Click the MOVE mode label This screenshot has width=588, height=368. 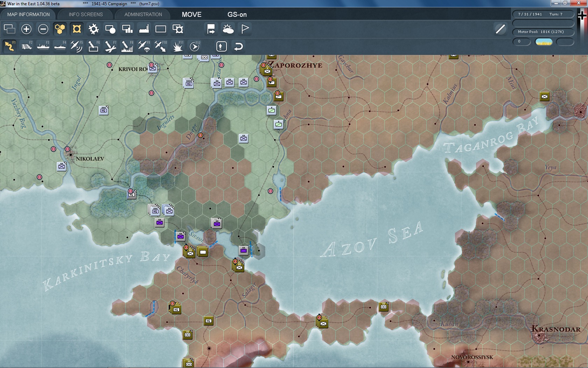[x=191, y=14]
